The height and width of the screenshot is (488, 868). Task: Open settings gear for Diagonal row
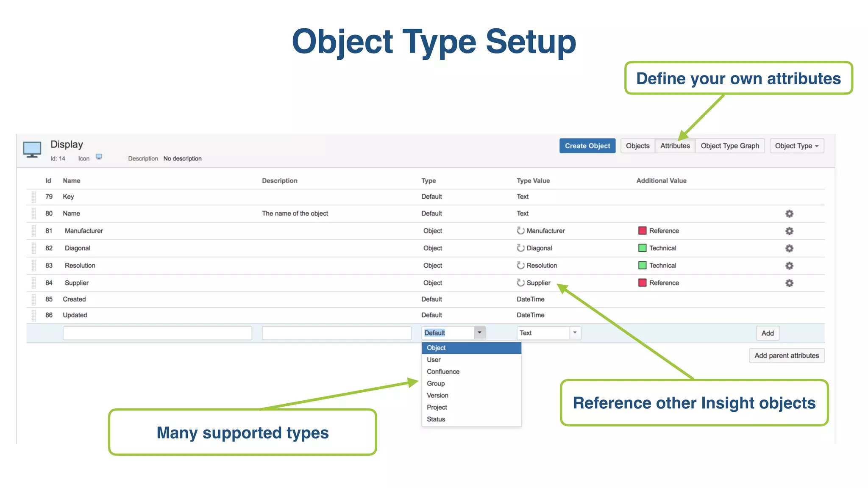pyautogui.click(x=789, y=248)
